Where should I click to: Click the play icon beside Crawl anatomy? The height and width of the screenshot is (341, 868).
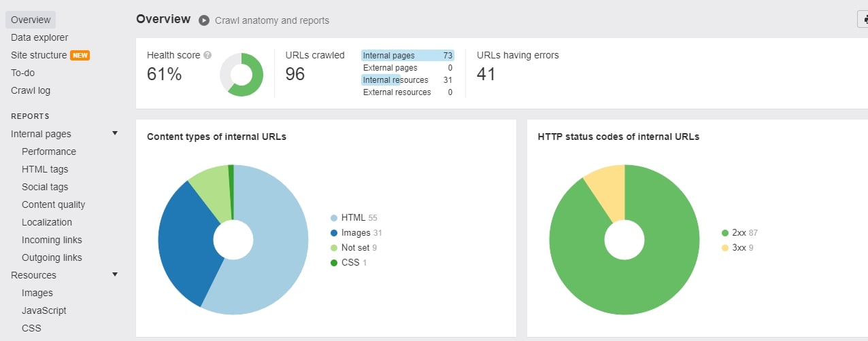pyautogui.click(x=204, y=20)
